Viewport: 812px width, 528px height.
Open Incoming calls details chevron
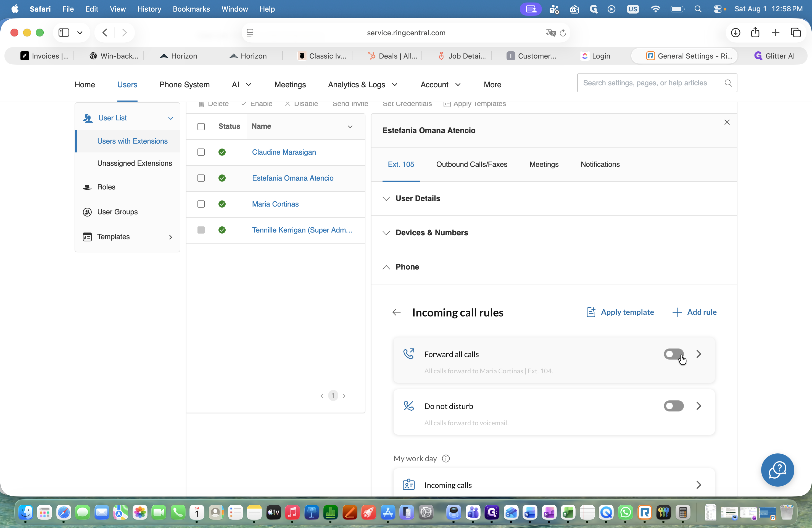coord(699,485)
